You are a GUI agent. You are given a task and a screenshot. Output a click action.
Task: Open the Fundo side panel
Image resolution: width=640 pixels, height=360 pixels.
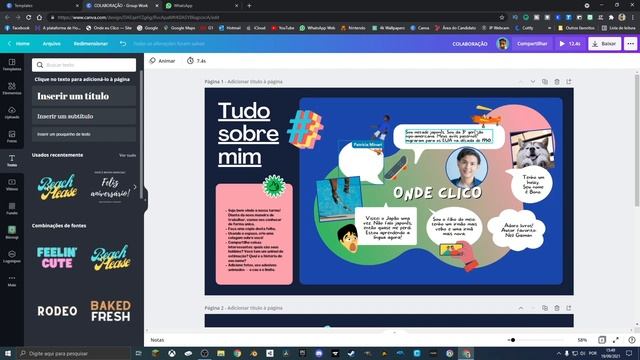tap(12, 209)
